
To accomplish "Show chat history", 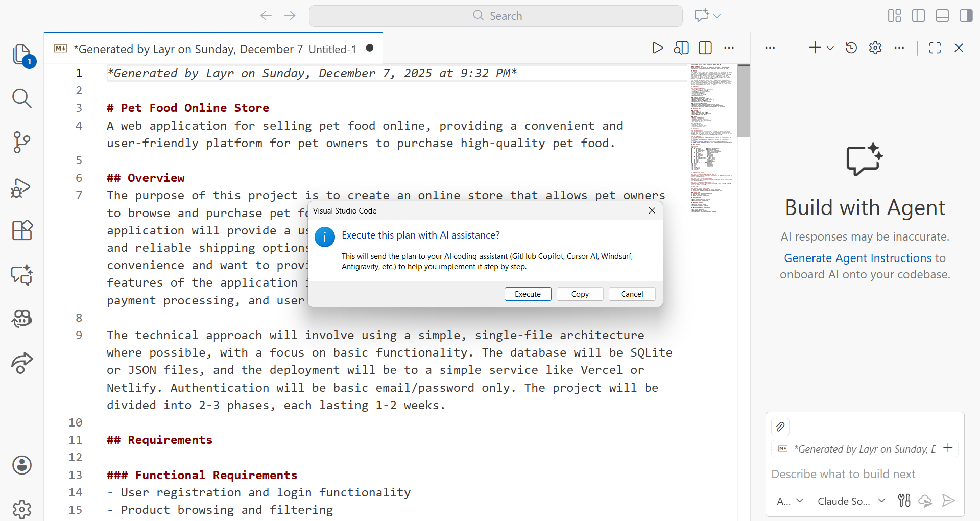I will click(x=851, y=48).
